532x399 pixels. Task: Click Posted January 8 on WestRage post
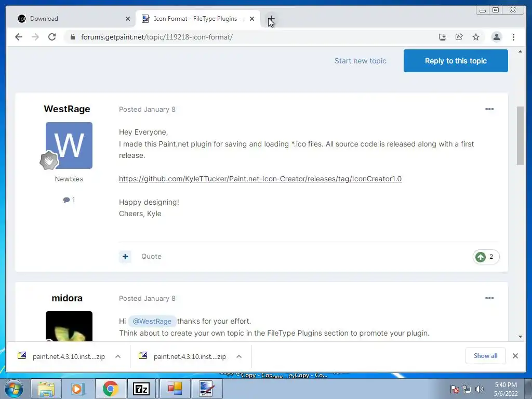147,109
